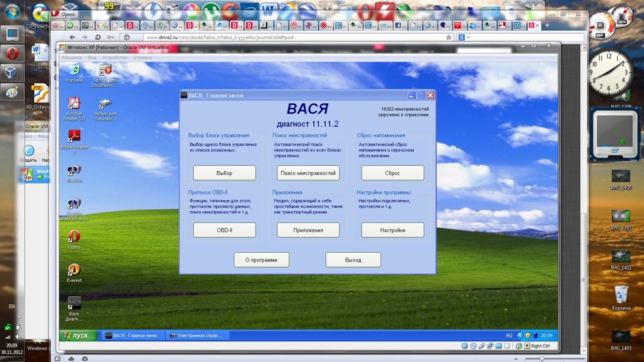Open the OBD-II protocol functions

pyautogui.click(x=224, y=230)
